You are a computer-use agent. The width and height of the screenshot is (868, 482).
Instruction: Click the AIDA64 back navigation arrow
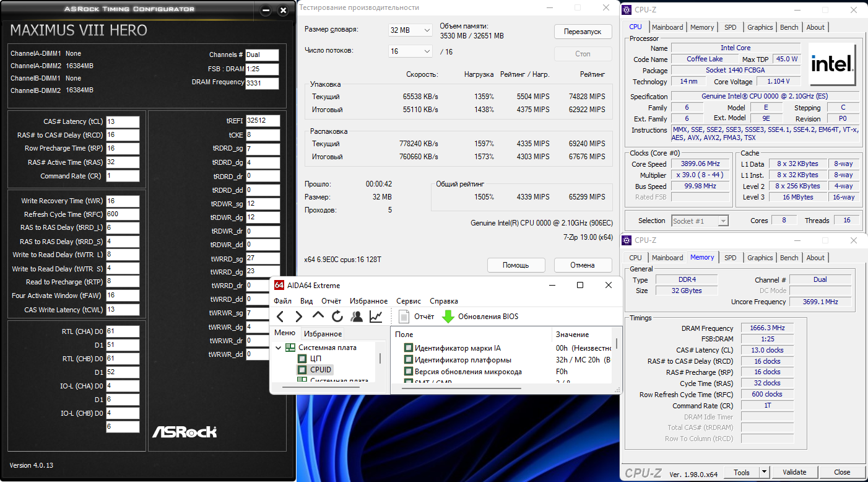click(280, 317)
